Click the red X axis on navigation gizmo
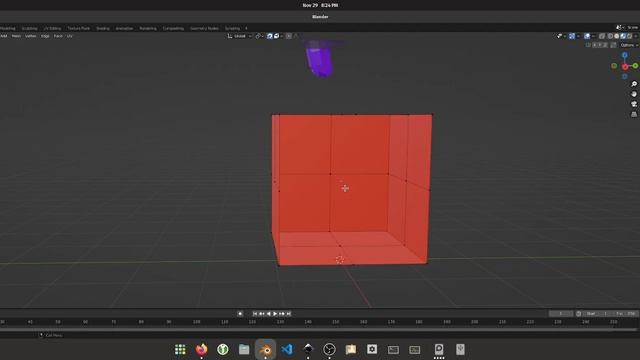Screen dimensions: 640x360 pyautogui.click(x=625, y=67)
